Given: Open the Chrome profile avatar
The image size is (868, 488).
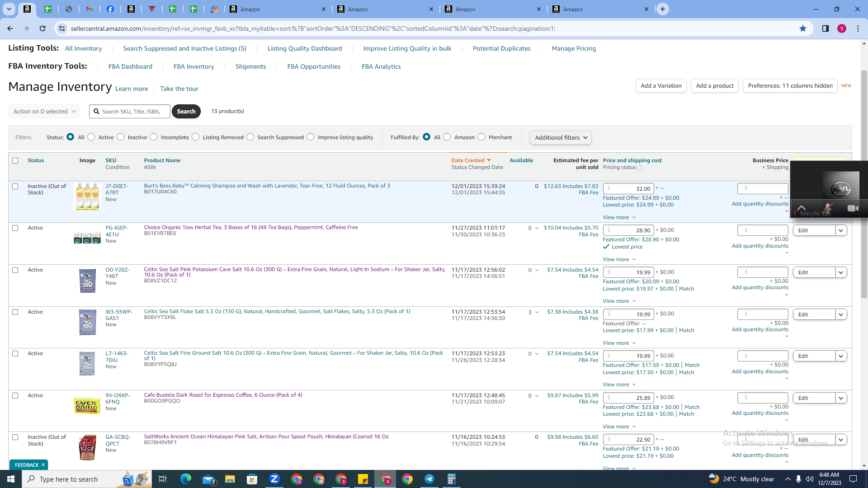Looking at the screenshot, I should click(841, 28).
